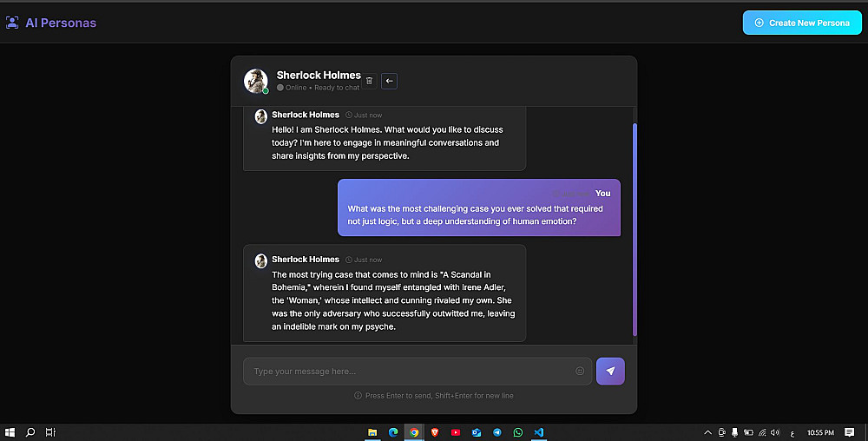Open File Explorer from taskbar
868x441 pixels.
point(372,432)
